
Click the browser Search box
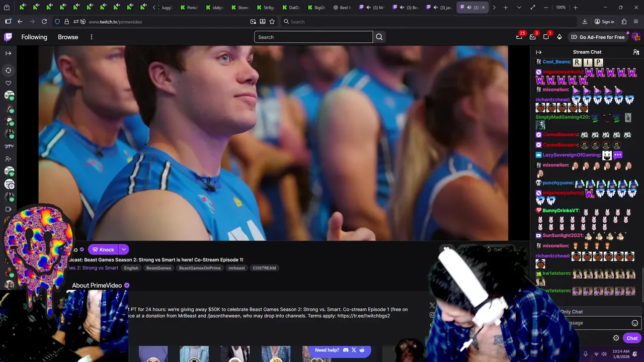click(428, 22)
